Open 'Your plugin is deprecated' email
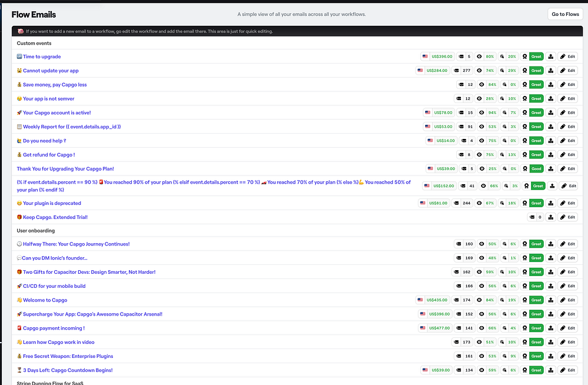The height and width of the screenshot is (385, 588). click(x=52, y=203)
